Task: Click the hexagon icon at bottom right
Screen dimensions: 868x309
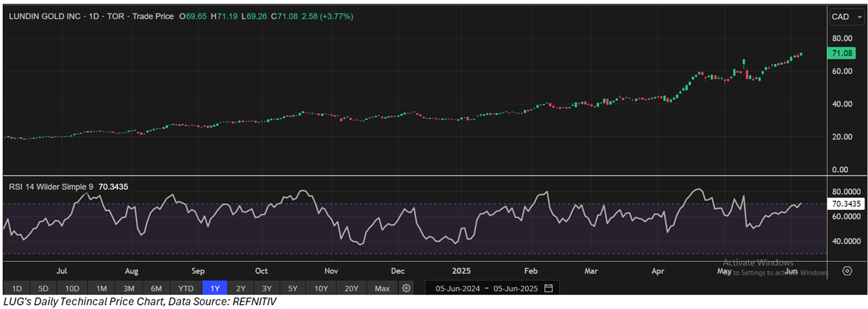Action: click(x=847, y=271)
